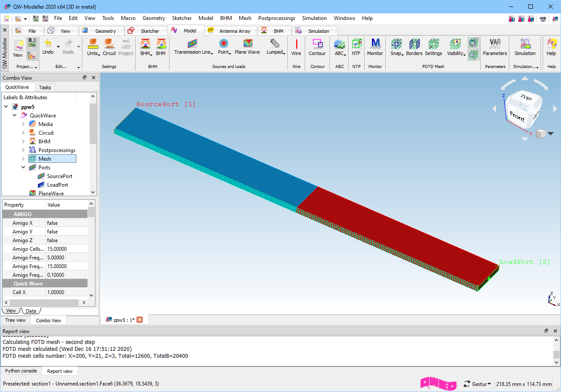This screenshot has width=561, height=392.
Task: Click the Open project icon in ribbon
Action: 32,55
